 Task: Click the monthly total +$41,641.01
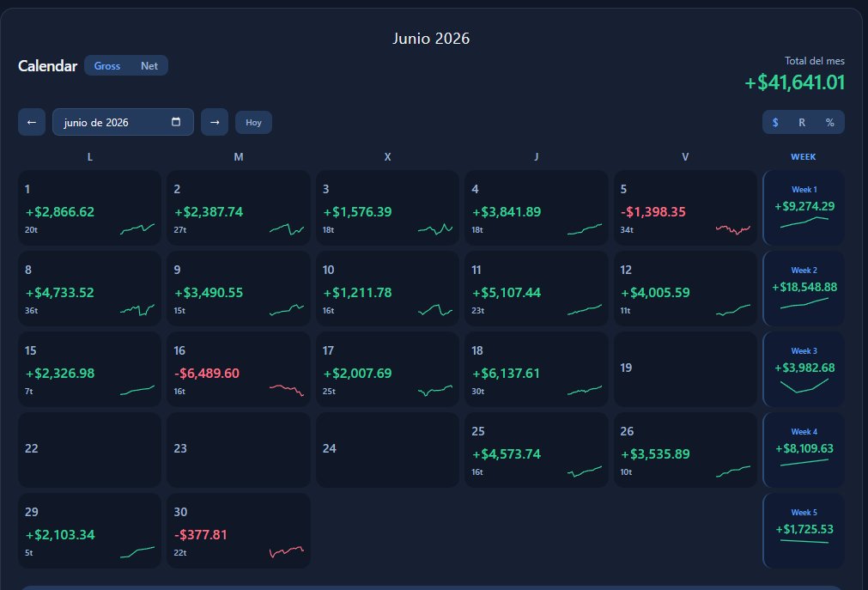(x=794, y=82)
